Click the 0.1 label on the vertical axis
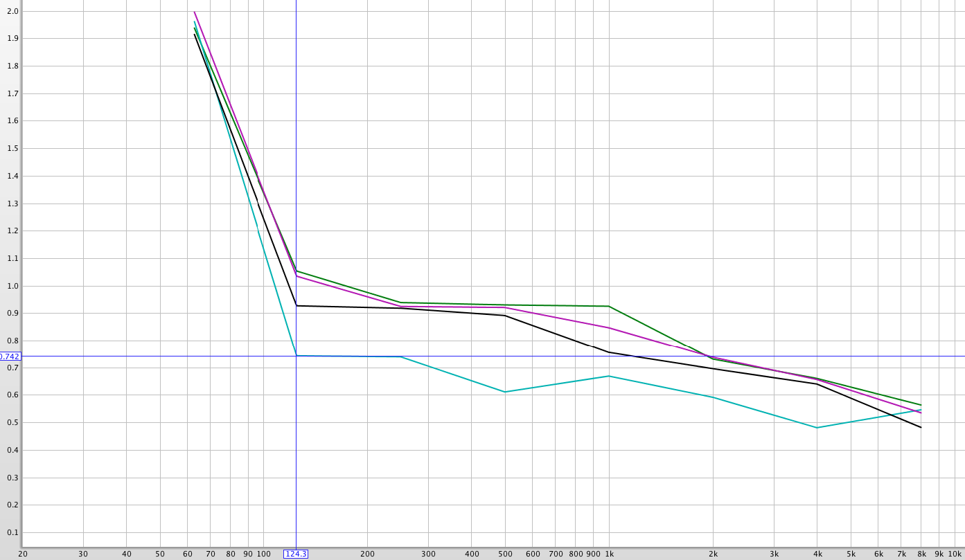 tap(12, 532)
